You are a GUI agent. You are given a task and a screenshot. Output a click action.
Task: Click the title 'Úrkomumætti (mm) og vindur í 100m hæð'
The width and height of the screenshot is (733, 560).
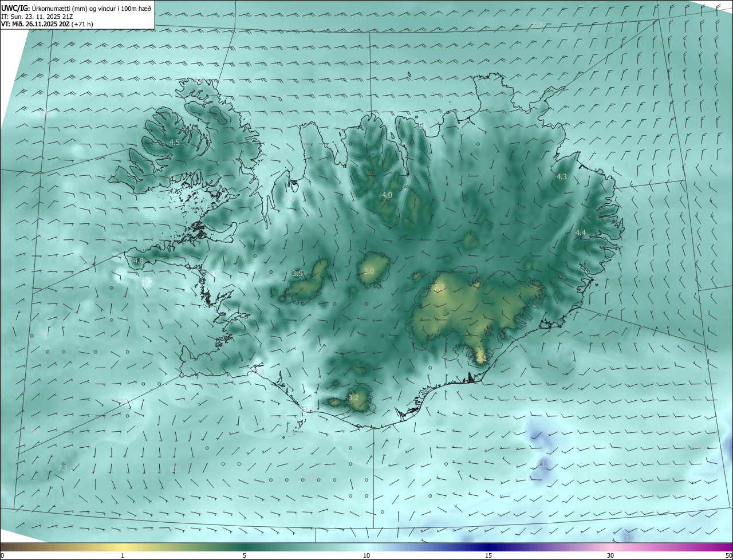(91, 7)
